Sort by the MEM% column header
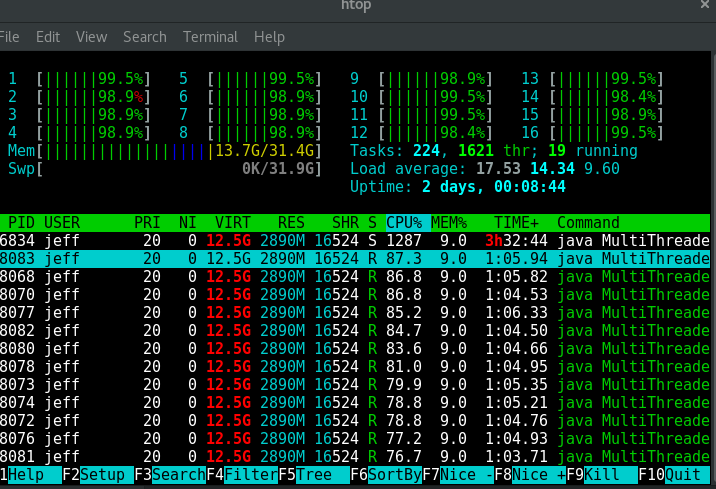Screen dimensions: 716x489 click(x=449, y=222)
